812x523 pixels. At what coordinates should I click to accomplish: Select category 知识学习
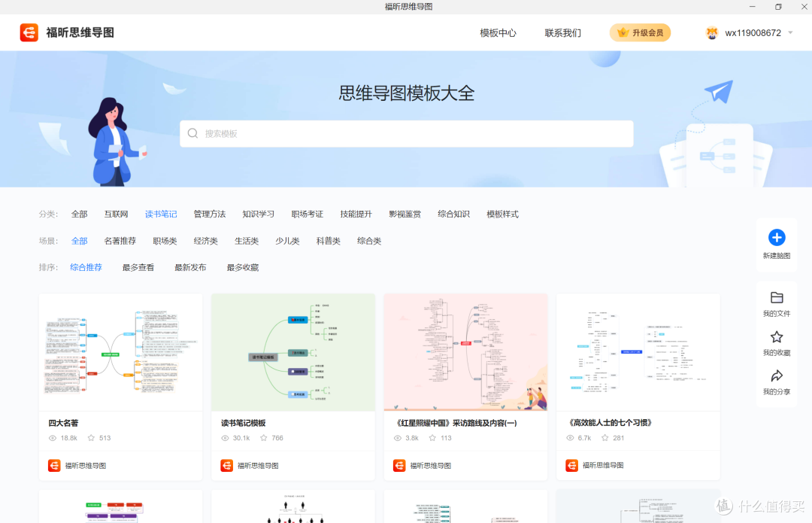point(259,214)
